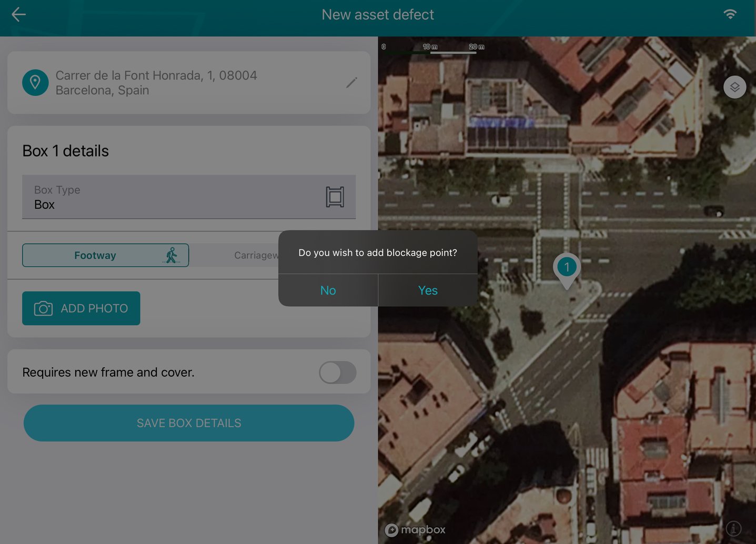Click the Wi-Fi status icon
The image size is (756, 544).
click(x=730, y=14)
